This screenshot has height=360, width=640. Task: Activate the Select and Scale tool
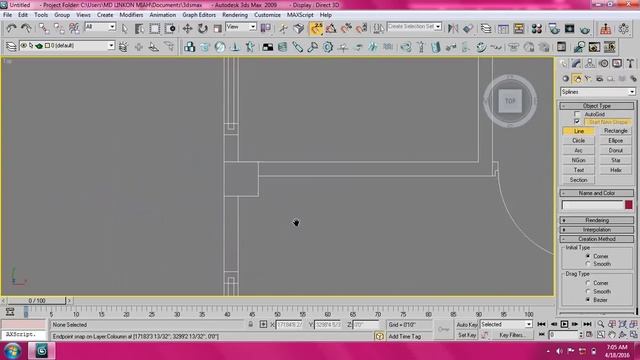pos(218,28)
